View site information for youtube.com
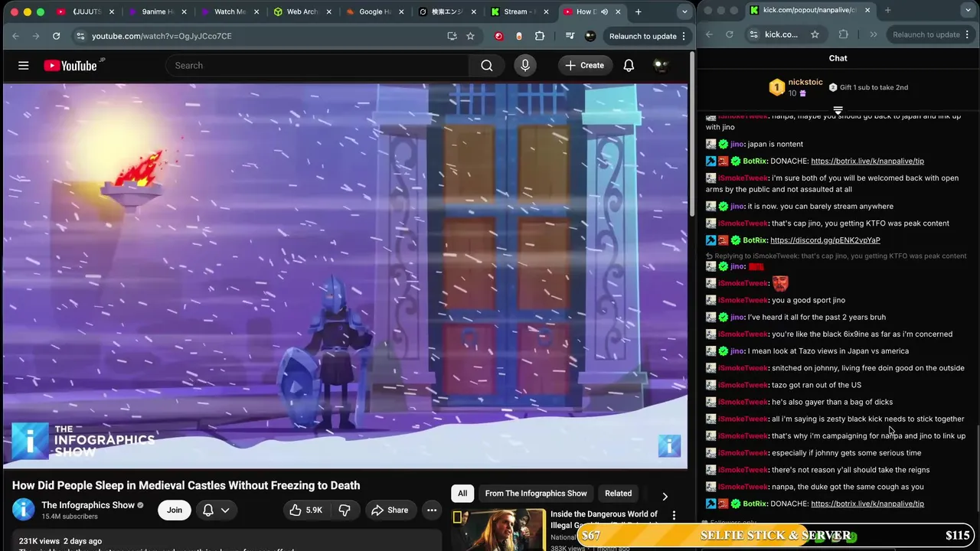 80,36
